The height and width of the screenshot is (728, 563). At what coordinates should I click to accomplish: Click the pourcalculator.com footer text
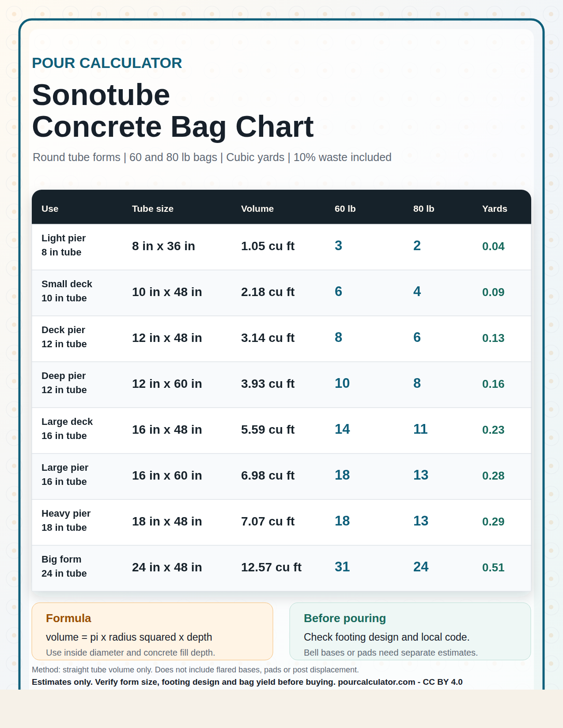pos(376,682)
